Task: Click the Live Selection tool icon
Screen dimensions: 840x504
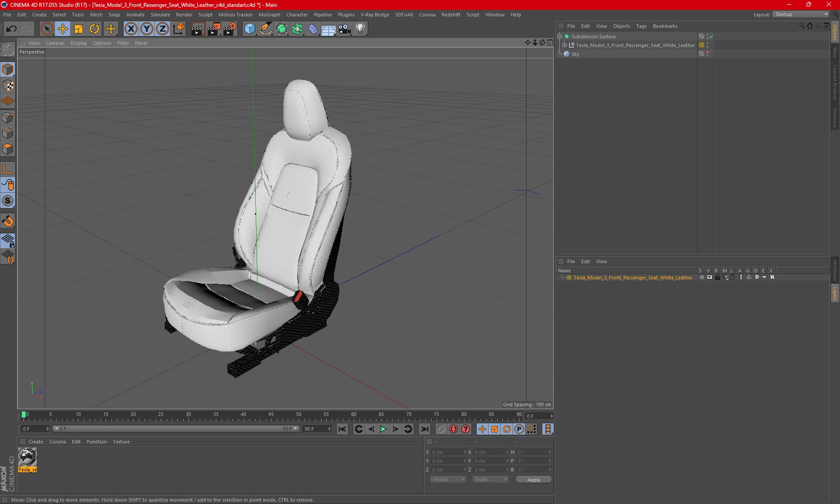Action: [x=46, y=29]
